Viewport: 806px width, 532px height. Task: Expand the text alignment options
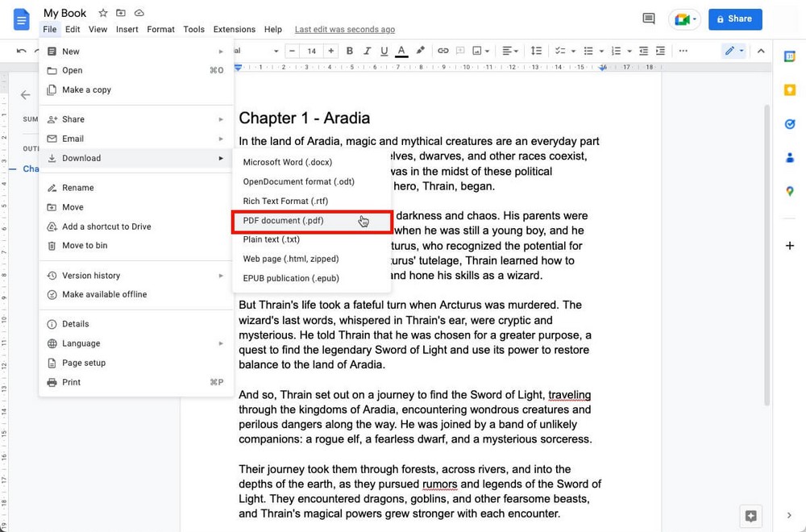(x=509, y=50)
